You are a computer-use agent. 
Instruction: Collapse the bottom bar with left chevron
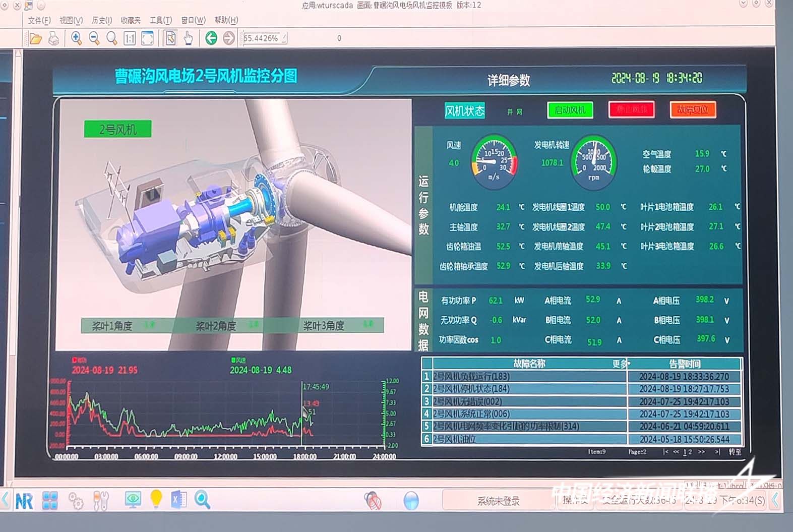tap(6, 500)
